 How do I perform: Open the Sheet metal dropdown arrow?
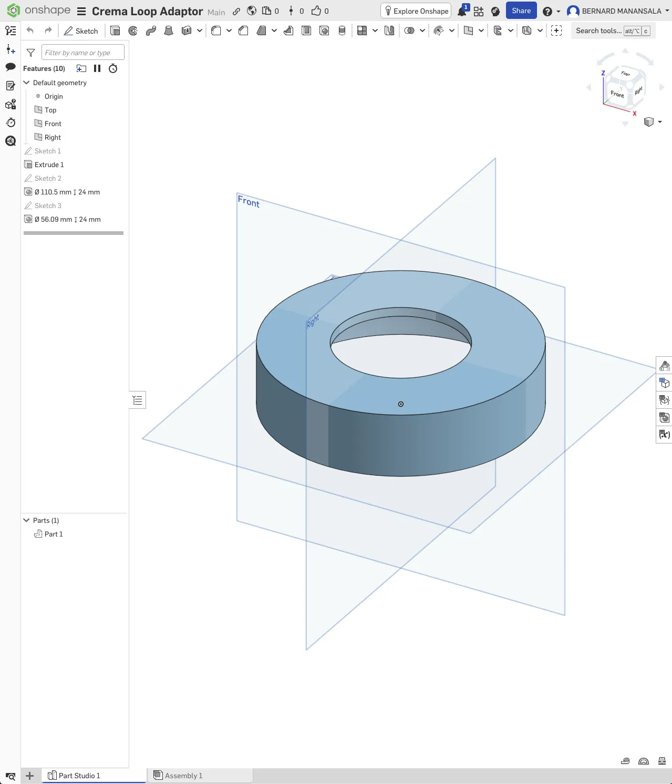[x=540, y=31]
